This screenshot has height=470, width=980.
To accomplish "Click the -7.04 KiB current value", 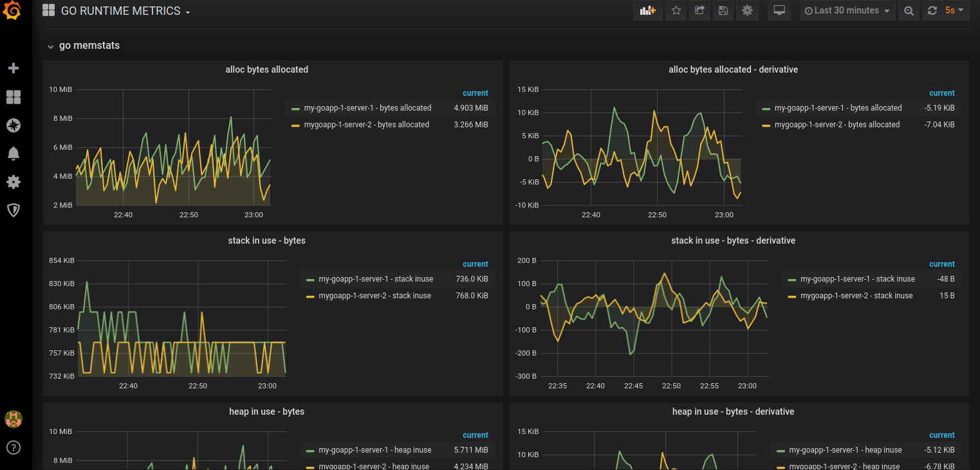I will (x=939, y=125).
